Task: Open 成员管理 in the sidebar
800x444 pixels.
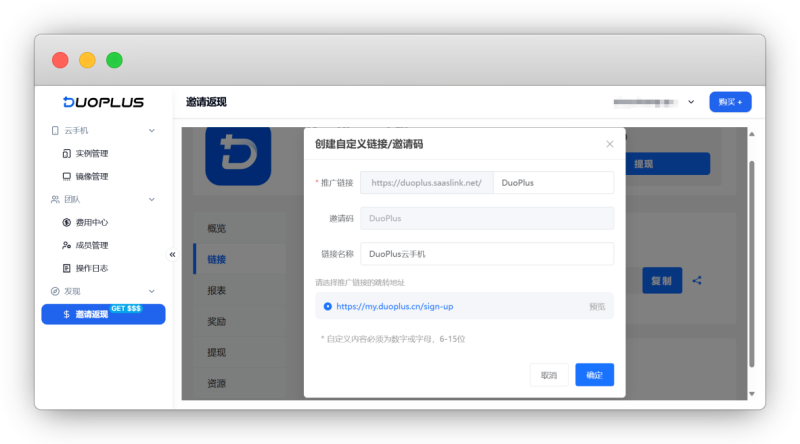Action: pos(92,245)
